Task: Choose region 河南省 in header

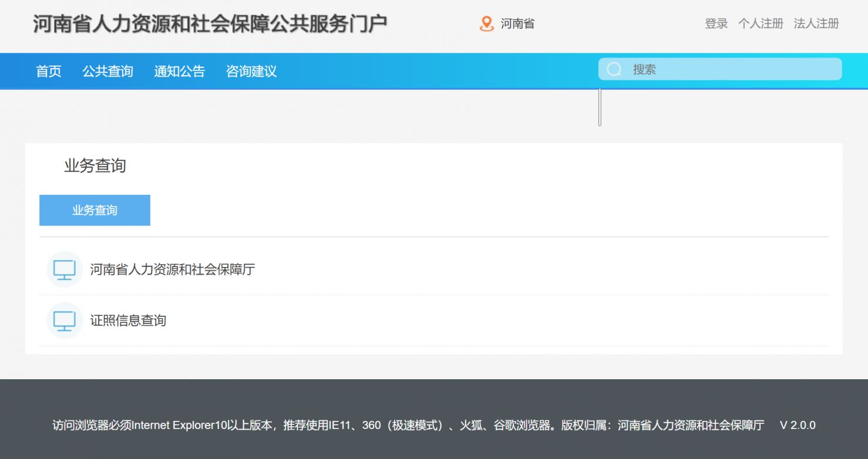Action: pyautogui.click(x=517, y=24)
